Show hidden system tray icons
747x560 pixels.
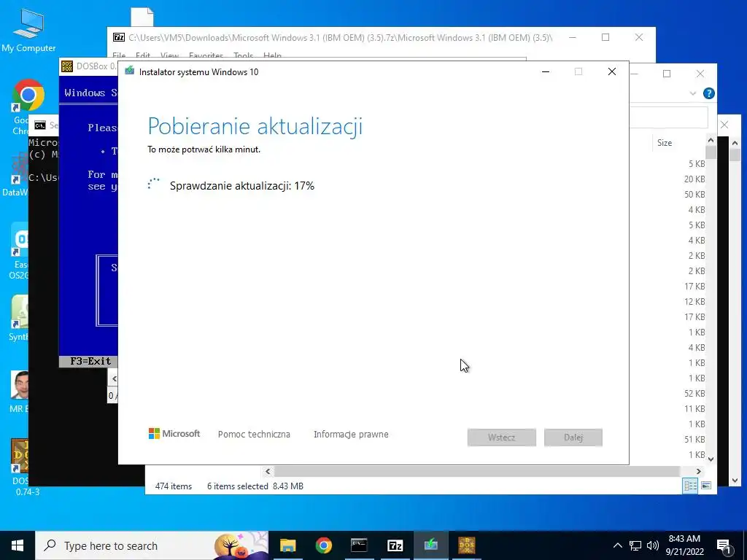coord(617,545)
